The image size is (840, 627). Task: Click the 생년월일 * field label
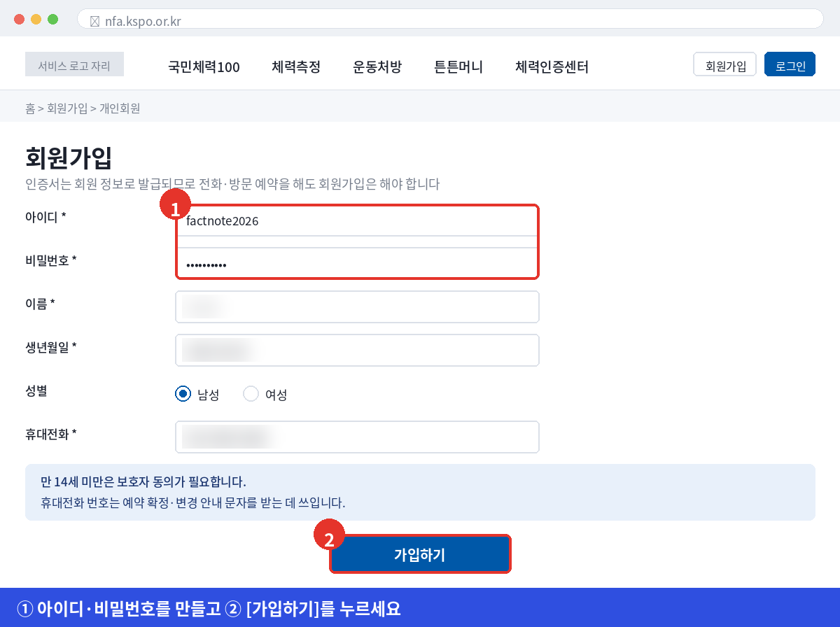(x=51, y=347)
